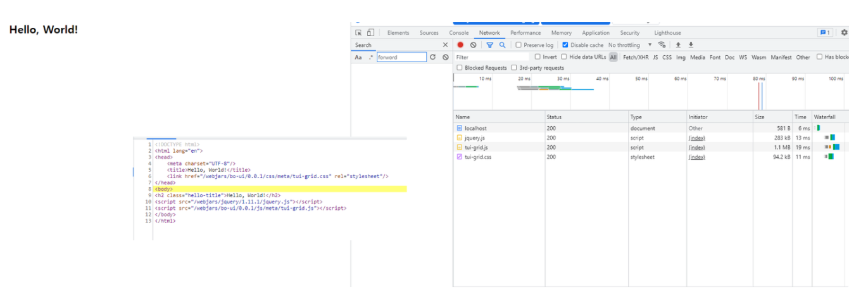Viewport: 868px width, 298px height.
Task: Enable Hide data URLs checkbox
Action: click(x=564, y=57)
